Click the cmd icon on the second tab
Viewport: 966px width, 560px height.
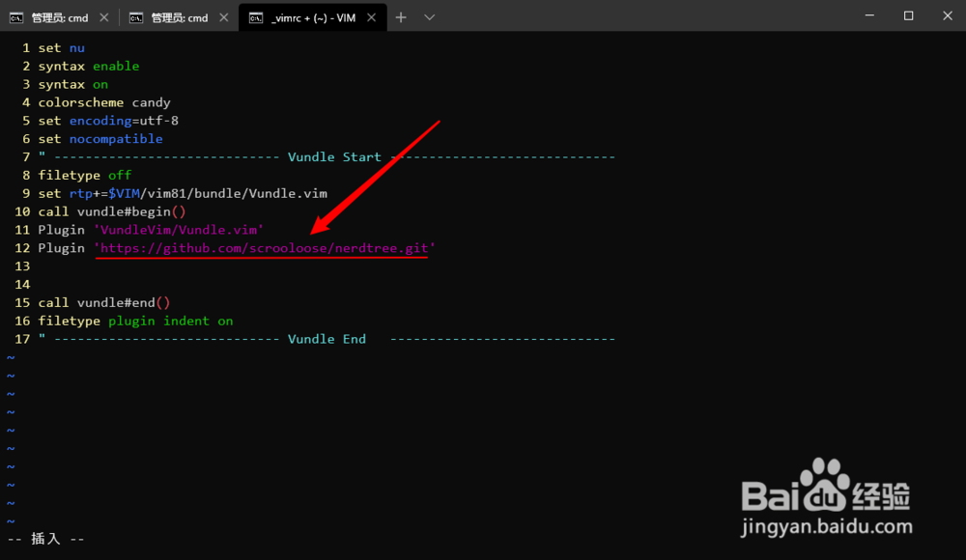pos(136,16)
